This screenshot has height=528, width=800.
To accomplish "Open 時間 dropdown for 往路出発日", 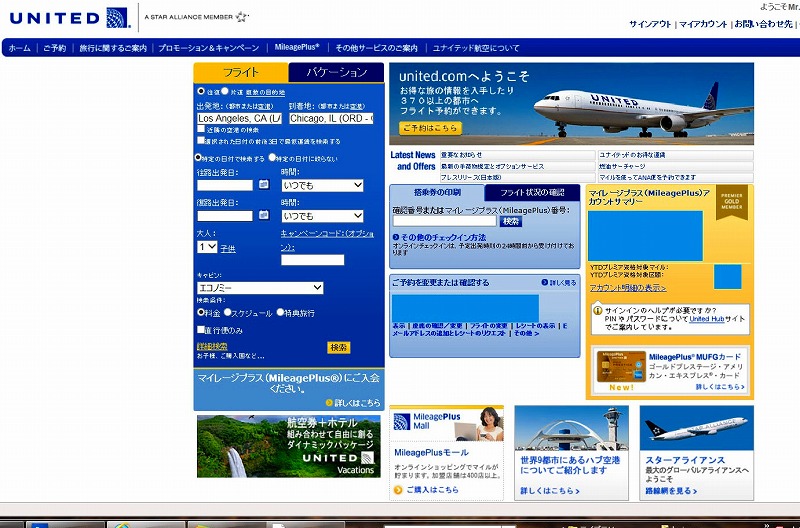I will coord(322,186).
